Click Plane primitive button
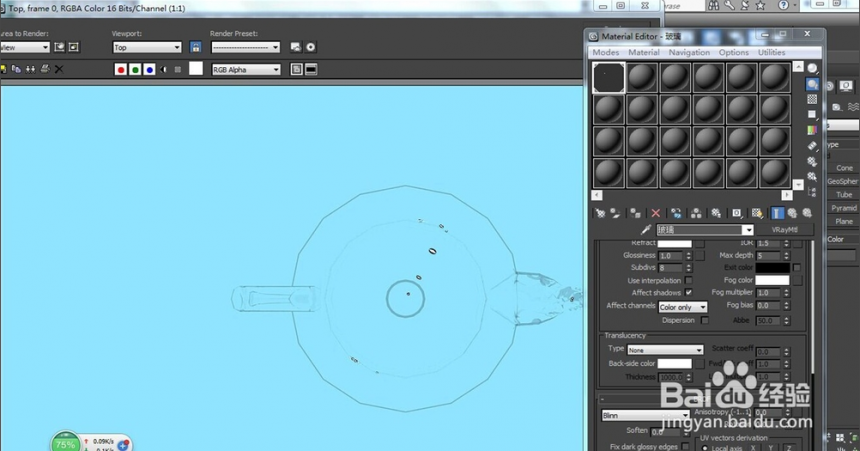Screen dimensions: 860x451 (844, 221)
